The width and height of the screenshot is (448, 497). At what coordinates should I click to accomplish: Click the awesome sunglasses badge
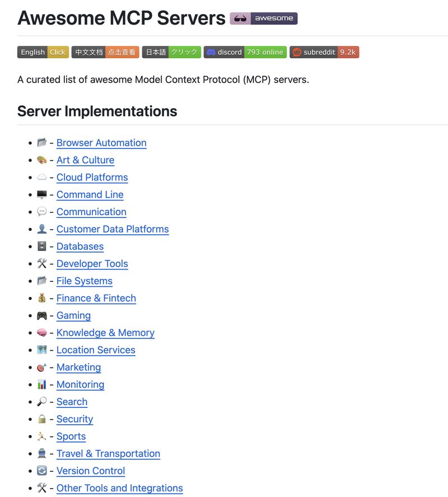pyautogui.click(x=263, y=18)
